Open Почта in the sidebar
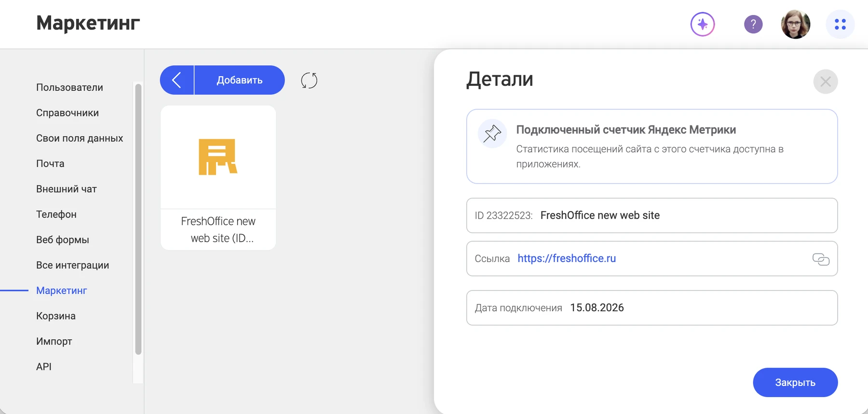This screenshot has width=868, height=414. point(50,164)
